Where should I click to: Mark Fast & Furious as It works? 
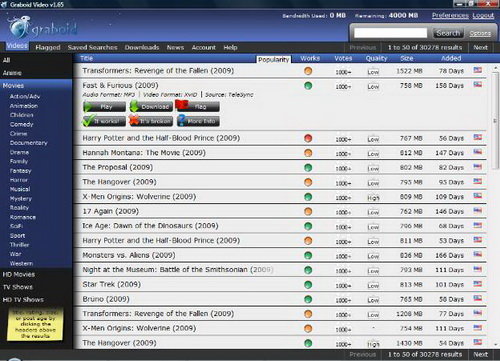[x=104, y=121]
